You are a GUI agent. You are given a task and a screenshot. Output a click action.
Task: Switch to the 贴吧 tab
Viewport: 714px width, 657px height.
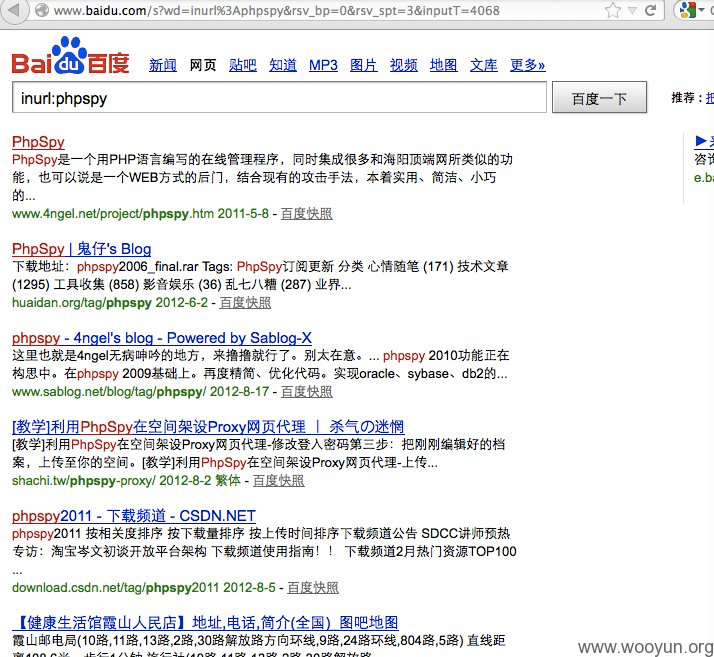[243, 65]
